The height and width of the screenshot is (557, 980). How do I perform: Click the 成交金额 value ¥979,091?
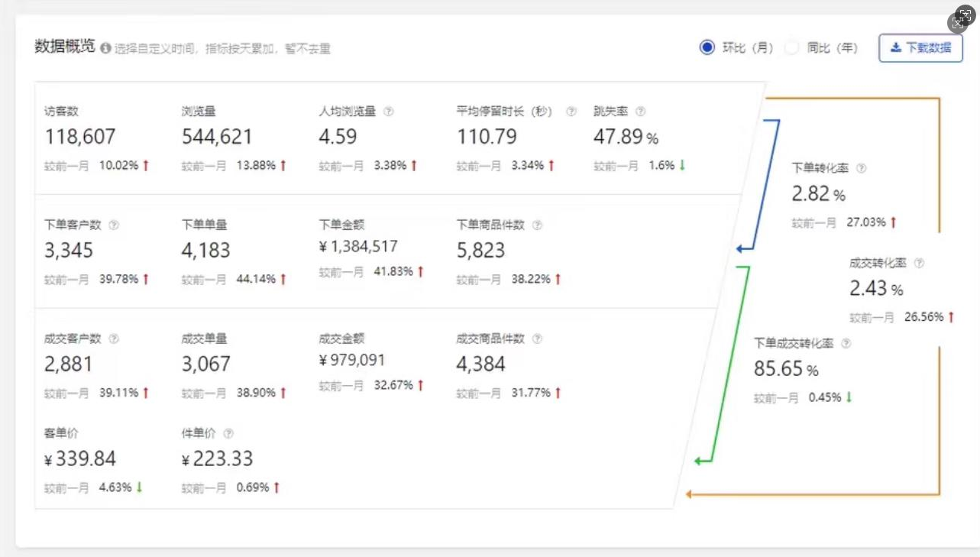pos(352,360)
